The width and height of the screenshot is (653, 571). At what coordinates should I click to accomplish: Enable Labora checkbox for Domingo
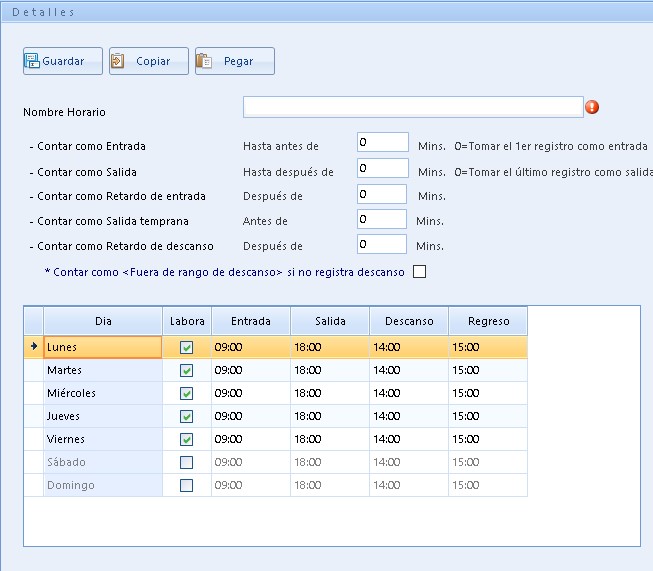[x=187, y=485]
